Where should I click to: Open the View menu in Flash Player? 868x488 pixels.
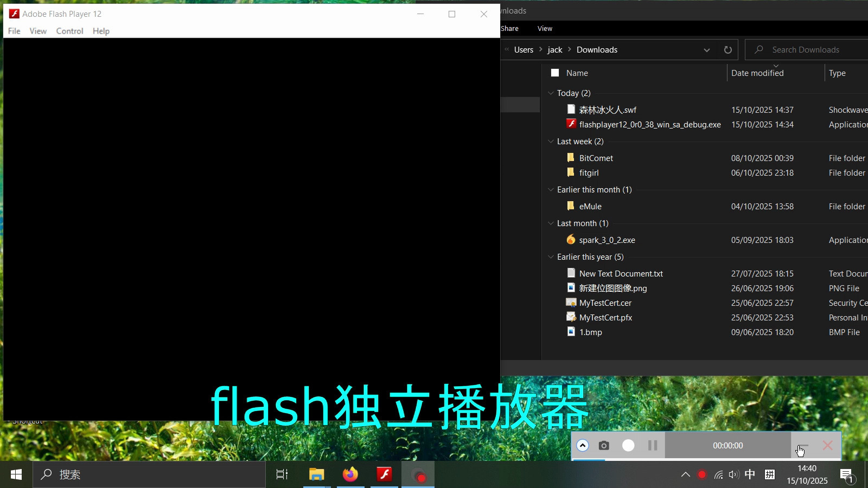click(38, 31)
